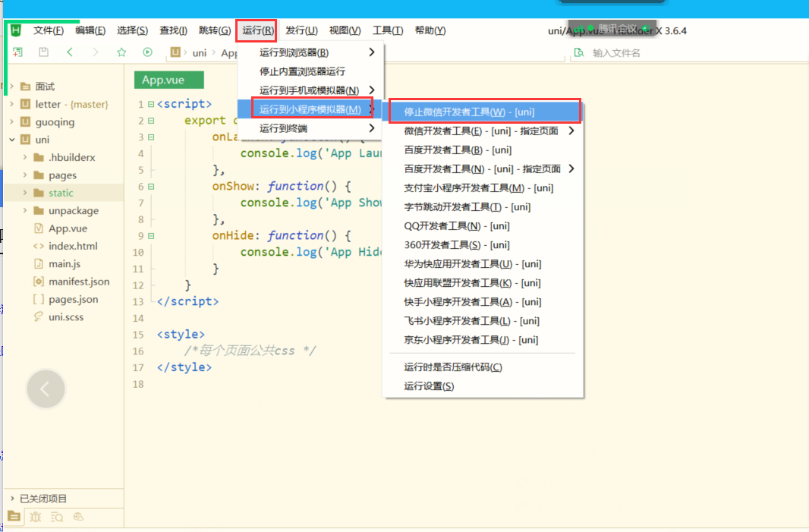Click the project explorer icon in bottom bar

click(x=14, y=517)
